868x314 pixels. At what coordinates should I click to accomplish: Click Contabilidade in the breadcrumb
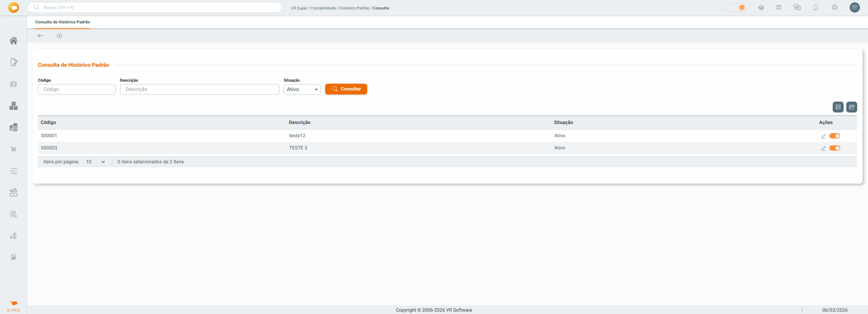pyautogui.click(x=323, y=8)
